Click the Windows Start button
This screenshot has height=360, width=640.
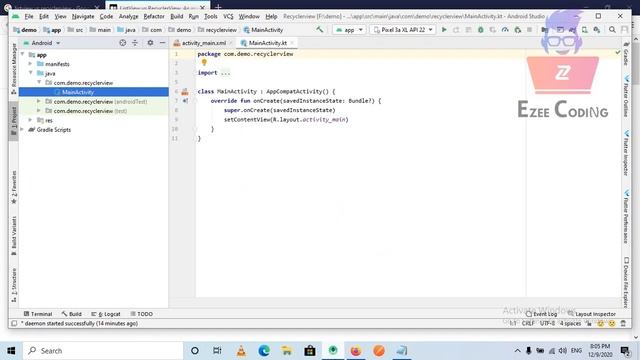11,351
